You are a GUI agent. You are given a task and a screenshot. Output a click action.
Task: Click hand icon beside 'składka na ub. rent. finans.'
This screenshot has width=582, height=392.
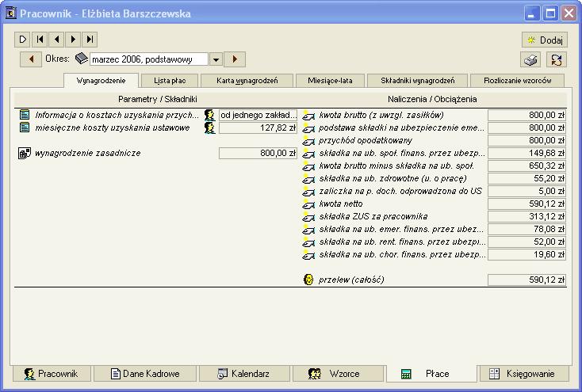pos(308,242)
